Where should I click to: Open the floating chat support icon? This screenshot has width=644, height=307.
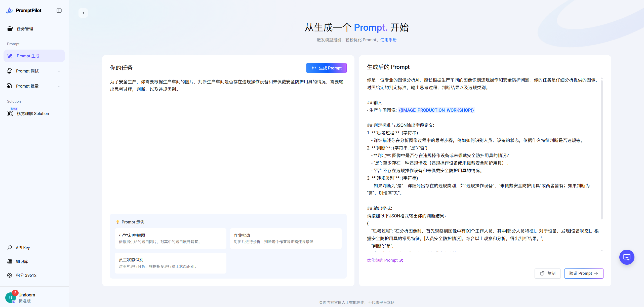point(627,257)
